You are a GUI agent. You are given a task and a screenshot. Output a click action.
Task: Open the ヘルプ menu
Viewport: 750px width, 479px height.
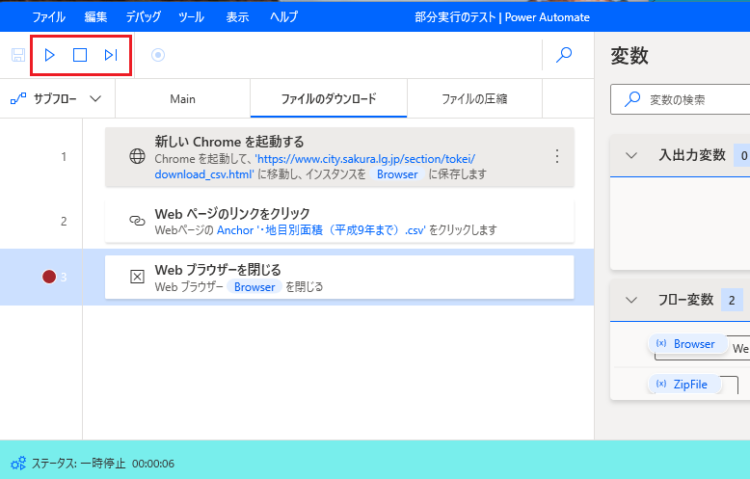point(284,17)
